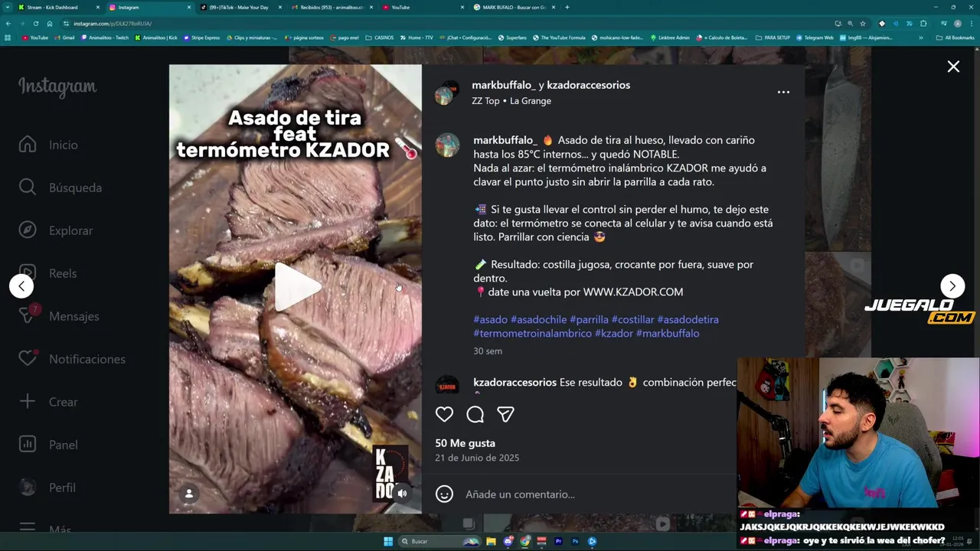Reload the page
The height and width of the screenshot is (551, 980).
tap(35, 24)
